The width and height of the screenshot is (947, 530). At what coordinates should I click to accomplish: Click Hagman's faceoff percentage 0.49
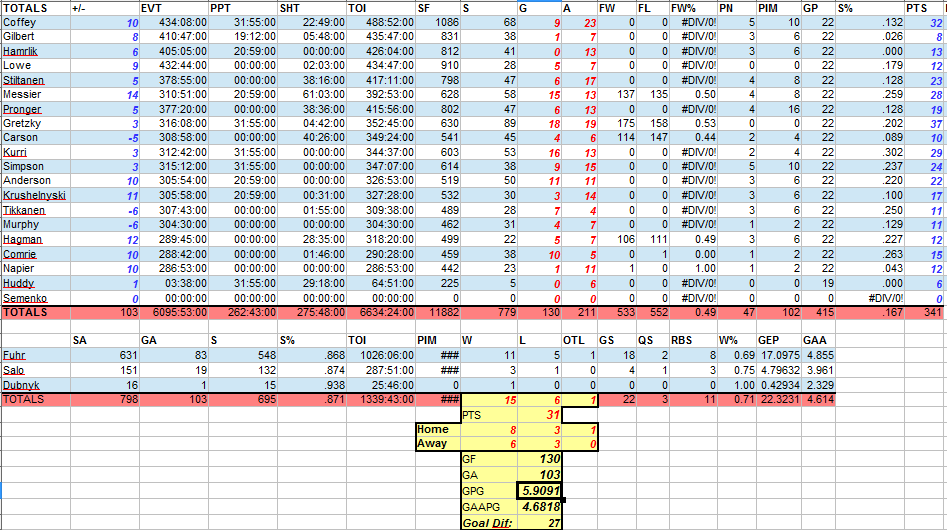click(x=693, y=240)
